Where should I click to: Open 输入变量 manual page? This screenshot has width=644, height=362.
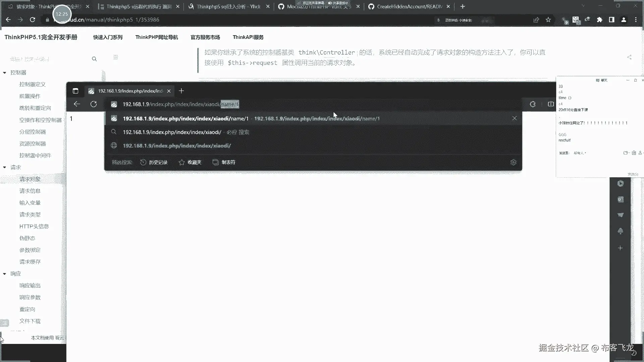pos(30,203)
